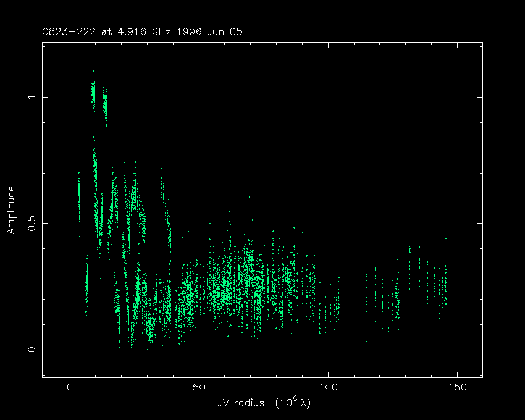The width and height of the screenshot is (525, 420).
Task: Click the lone data point near UV radius 115, amplitude 0
Action: click(367, 341)
